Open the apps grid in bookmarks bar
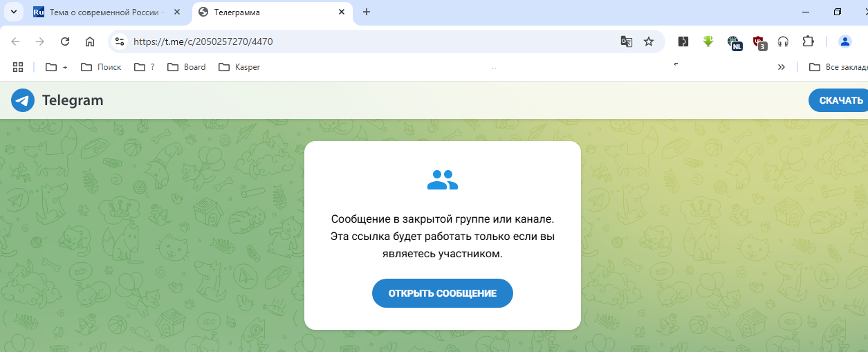 18,67
